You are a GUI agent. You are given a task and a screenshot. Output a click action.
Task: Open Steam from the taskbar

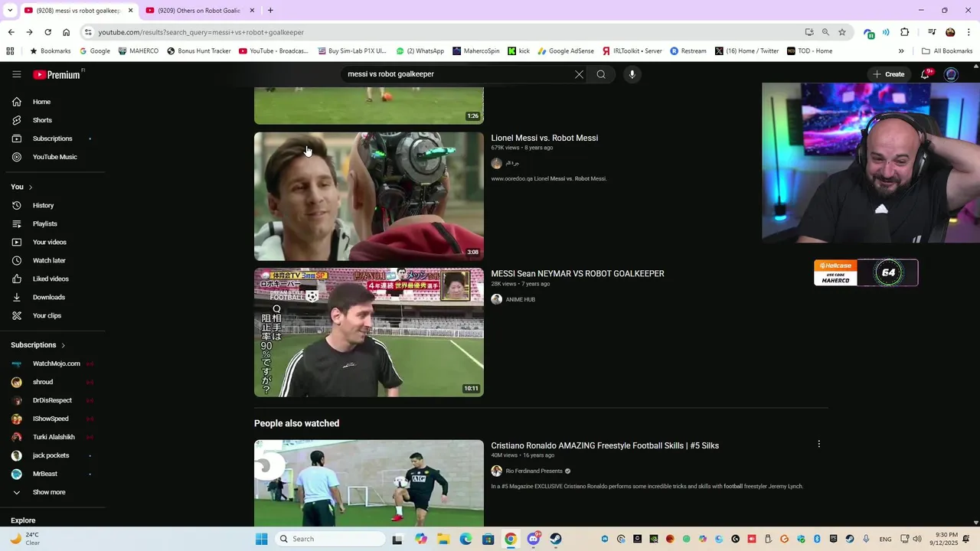click(556, 539)
